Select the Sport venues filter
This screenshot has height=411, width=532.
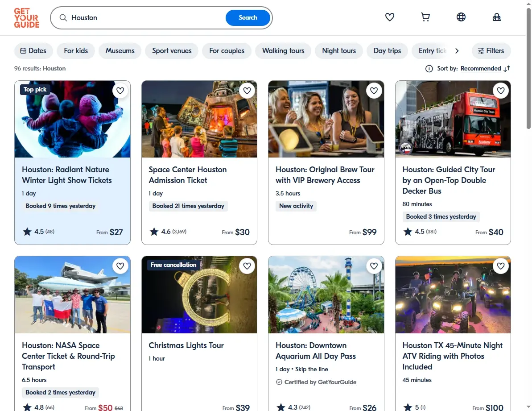[x=172, y=50]
